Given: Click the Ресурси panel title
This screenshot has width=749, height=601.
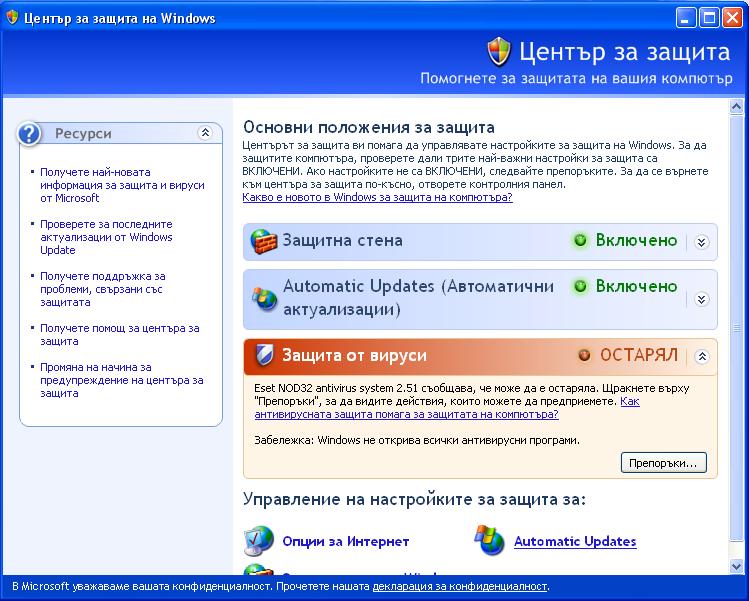Looking at the screenshot, I should tap(83, 134).
